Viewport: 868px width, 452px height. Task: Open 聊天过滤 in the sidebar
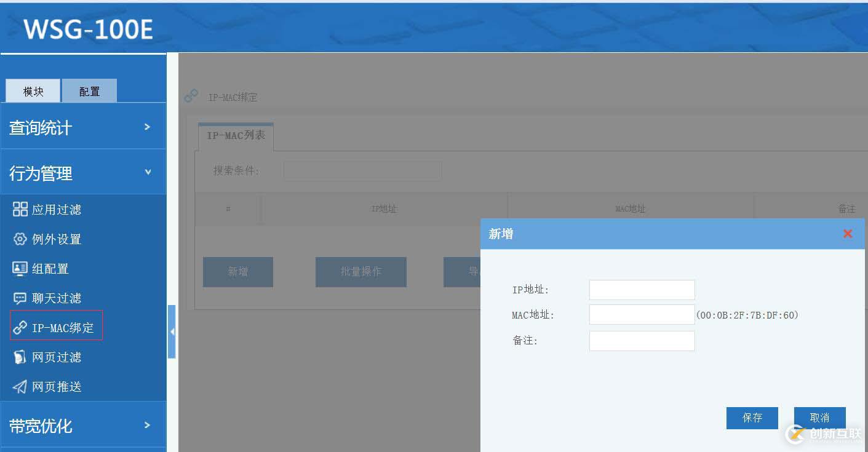coord(57,298)
